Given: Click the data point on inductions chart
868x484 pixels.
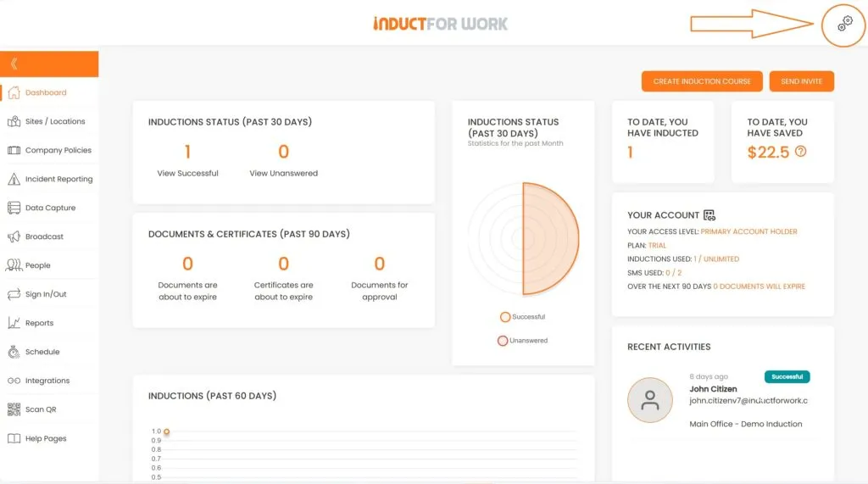Looking at the screenshot, I should coord(167,431).
